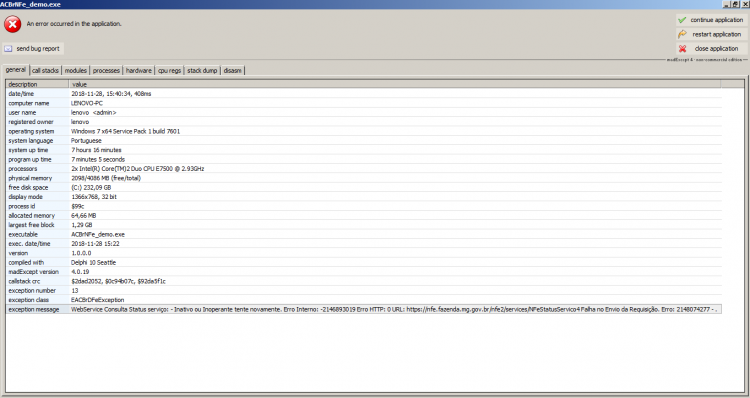The width and height of the screenshot is (750, 398).
Task: Click the ACBrNFe_demo.exe title bar
Action: tap(375, 4)
